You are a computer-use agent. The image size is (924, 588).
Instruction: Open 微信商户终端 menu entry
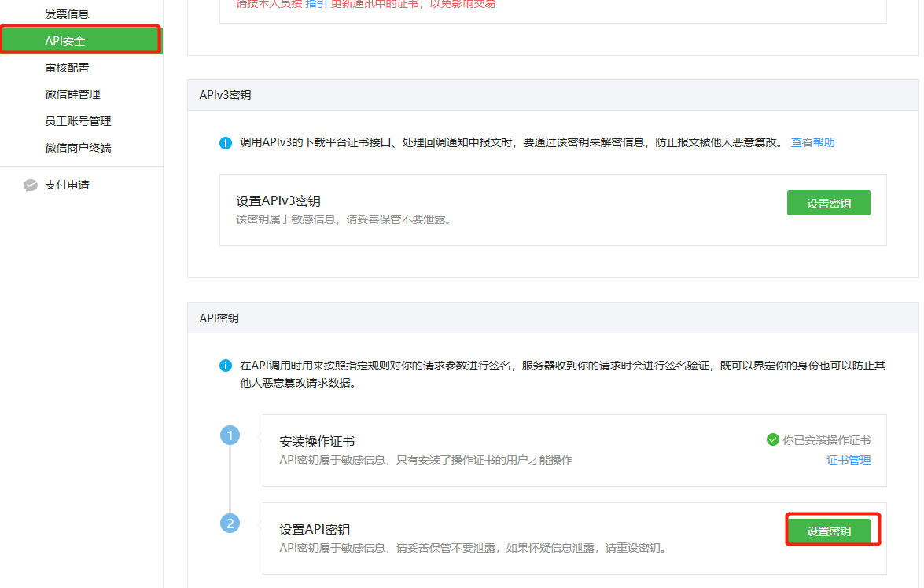point(78,148)
